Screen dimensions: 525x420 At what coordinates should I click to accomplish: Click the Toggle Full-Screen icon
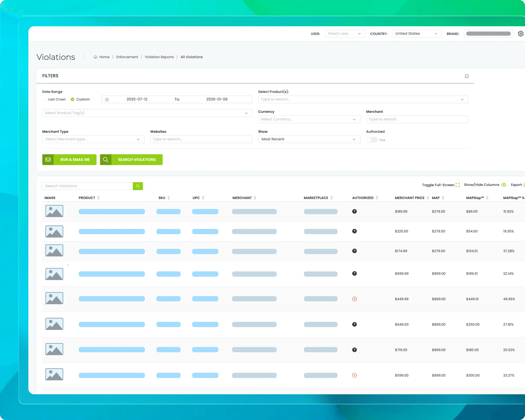[457, 185]
